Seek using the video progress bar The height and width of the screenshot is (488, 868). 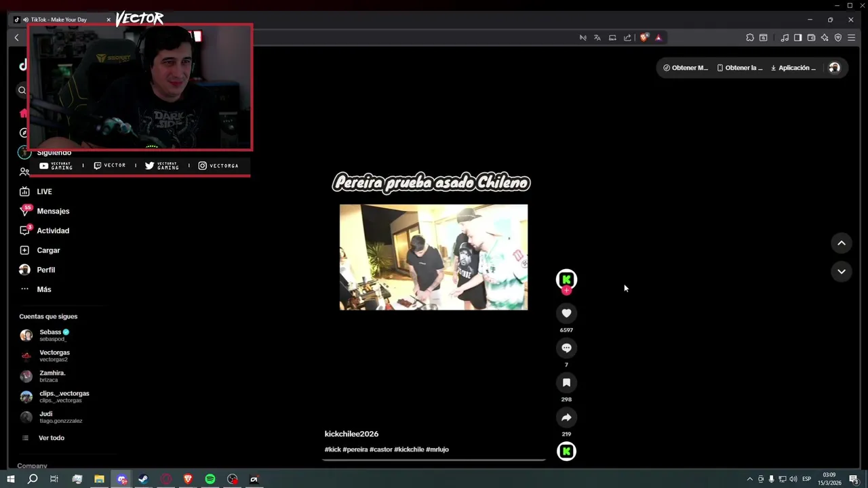pos(434,460)
